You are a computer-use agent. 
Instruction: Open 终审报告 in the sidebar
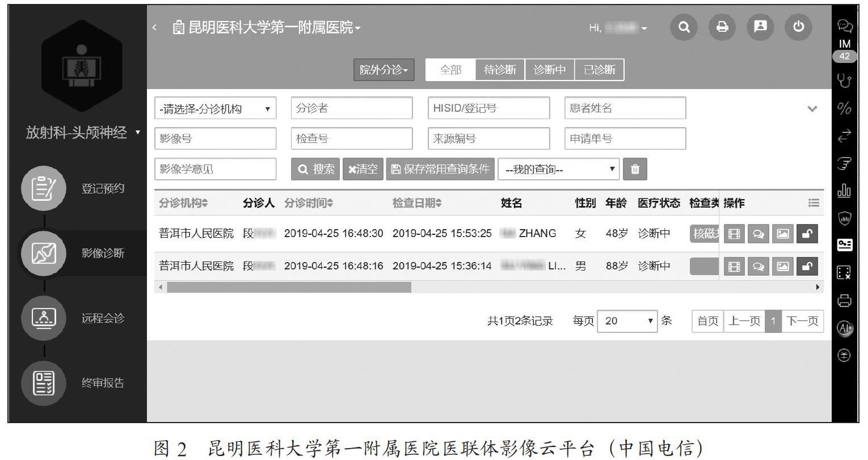click(74, 383)
